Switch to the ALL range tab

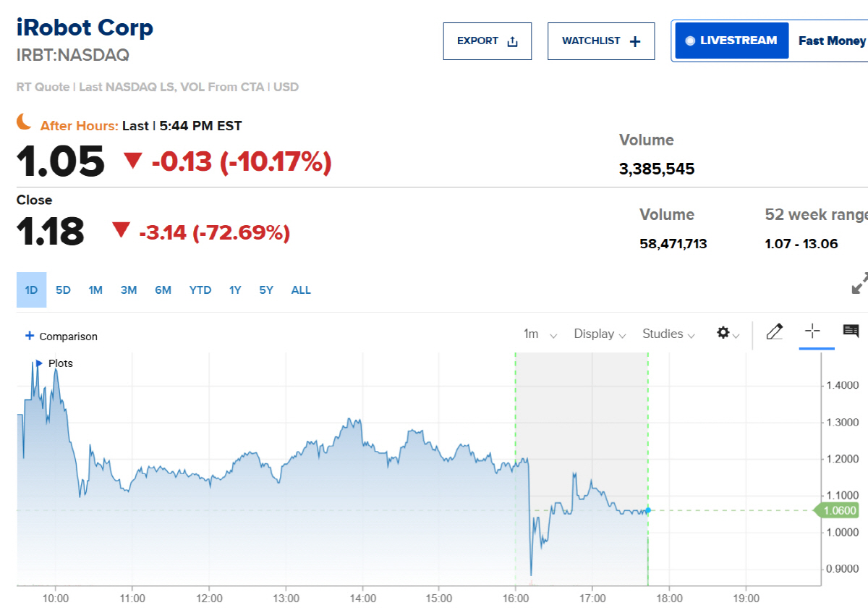pyautogui.click(x=301, y=290)
